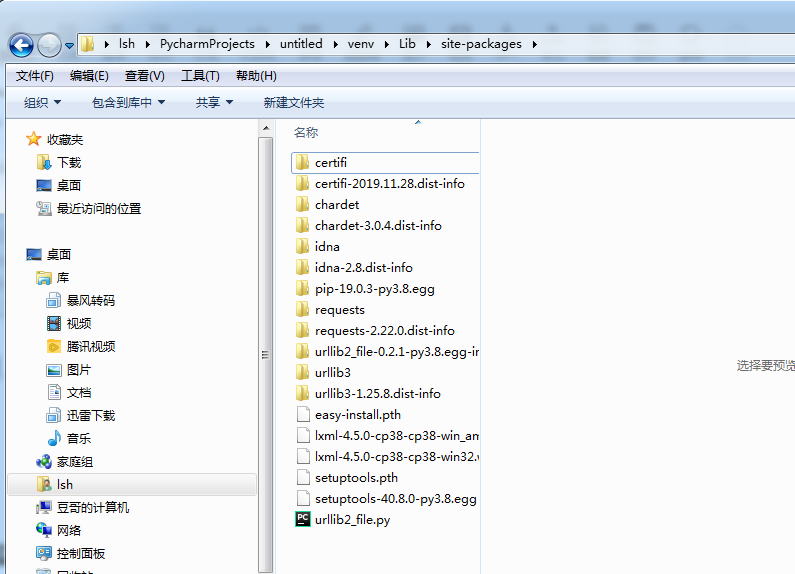The height and width of the screenshot is (574, 795).
Task: Select 收藏夹 star icon in sidebar
Action: click(x=33, y=139)
